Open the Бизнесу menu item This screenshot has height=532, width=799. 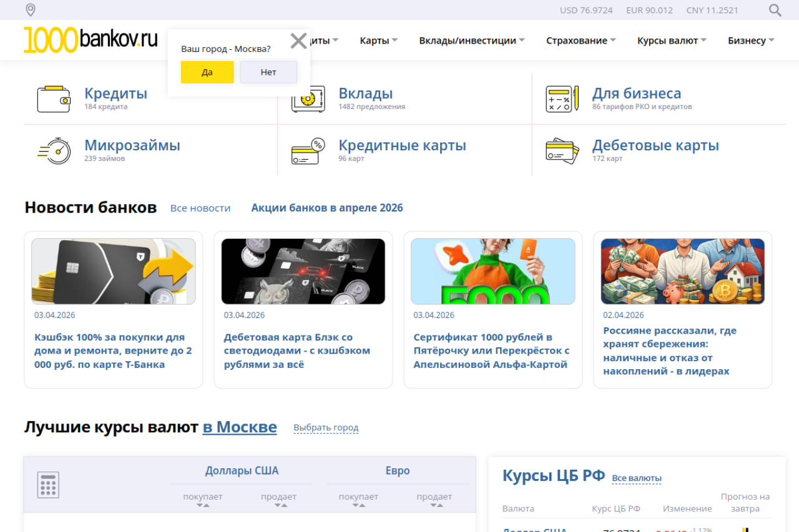(751, 41)
